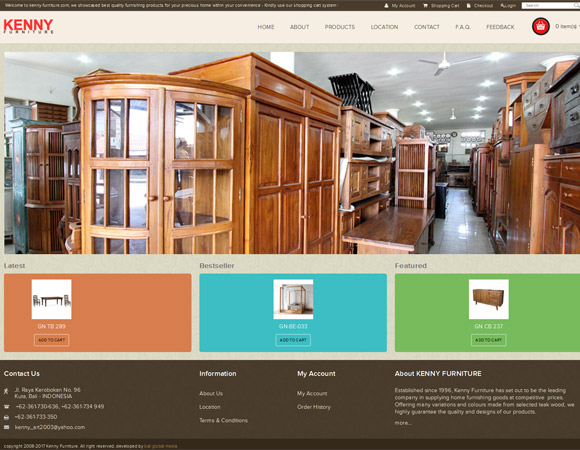
Task: Open the GN TB 289 product name link
Action: (x=51, y=326)
